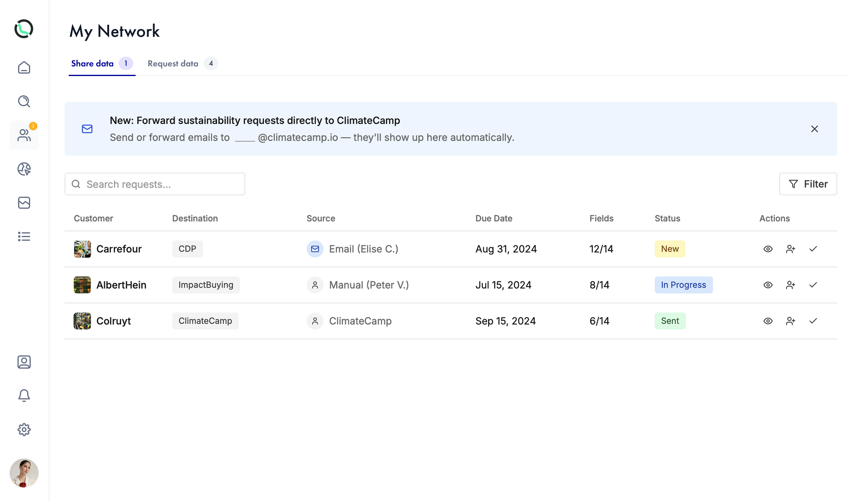Switch to the Request data tab

pyautogui.click(x=173, y=64)
